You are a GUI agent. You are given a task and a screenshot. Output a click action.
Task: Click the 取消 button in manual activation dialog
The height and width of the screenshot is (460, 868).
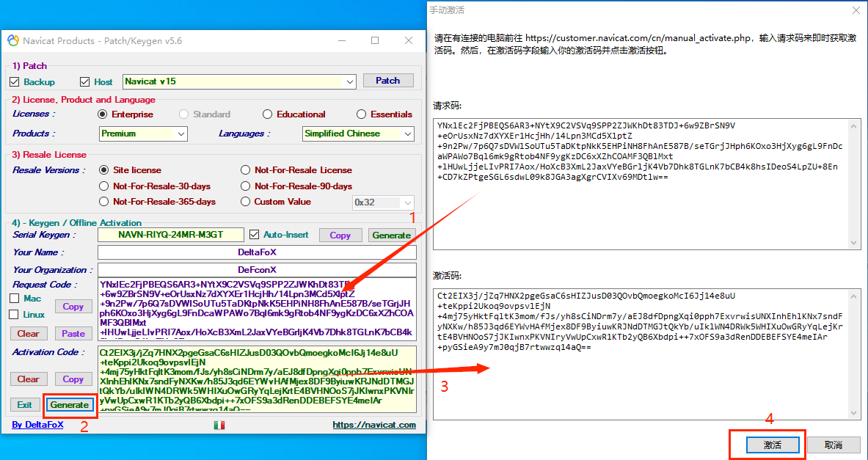tap(833, 445)
